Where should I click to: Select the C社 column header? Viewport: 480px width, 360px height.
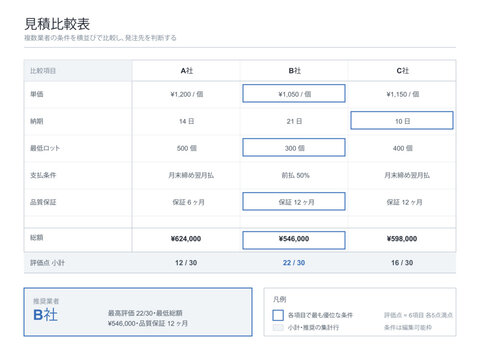coord(402,71)
